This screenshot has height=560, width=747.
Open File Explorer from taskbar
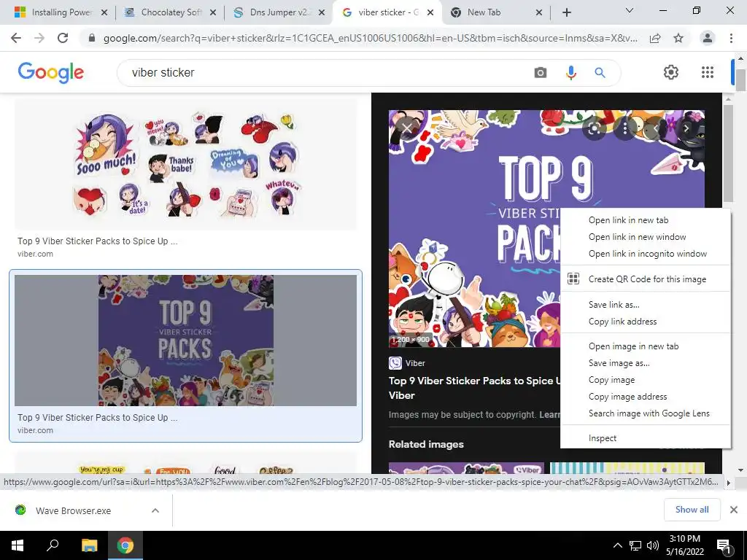89,545
